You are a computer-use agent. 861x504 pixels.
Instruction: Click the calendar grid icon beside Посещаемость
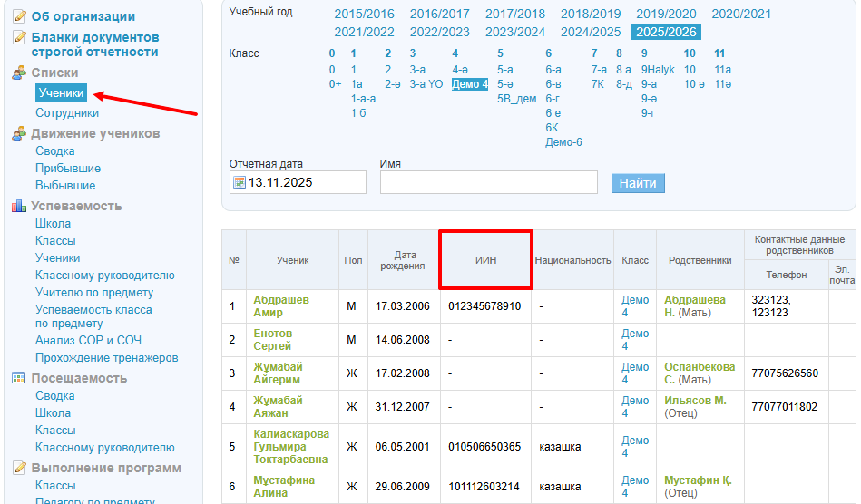[x=19, y=378]
